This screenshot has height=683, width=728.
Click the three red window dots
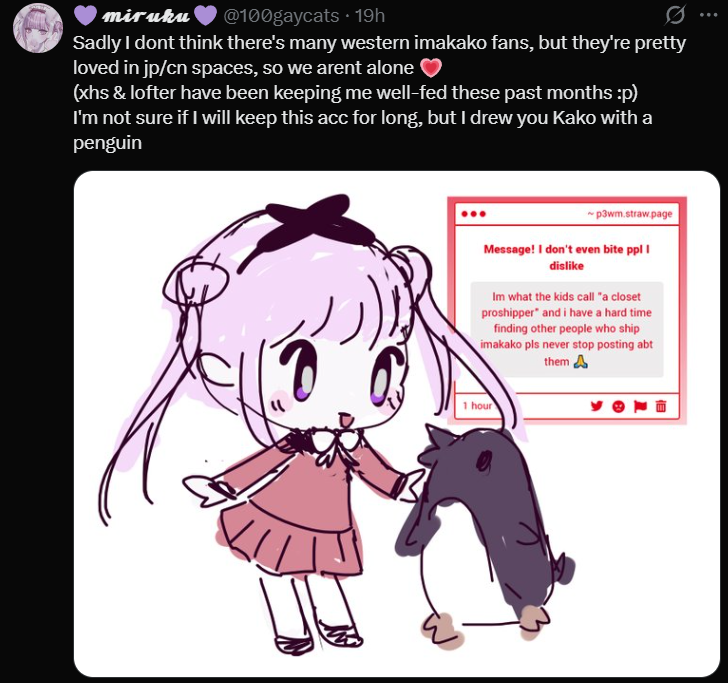[474, 214]
